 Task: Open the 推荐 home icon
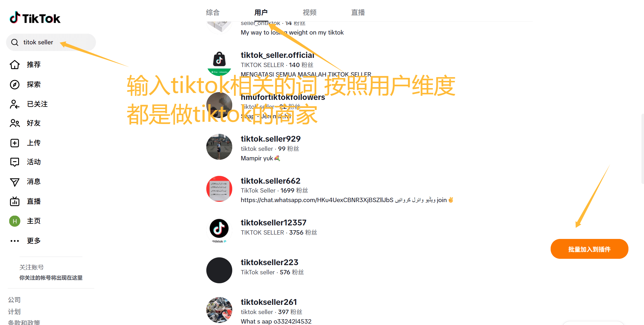tap(15, 65)
